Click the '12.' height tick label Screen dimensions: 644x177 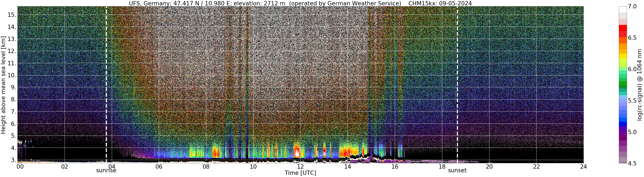(x=12, y=51)
